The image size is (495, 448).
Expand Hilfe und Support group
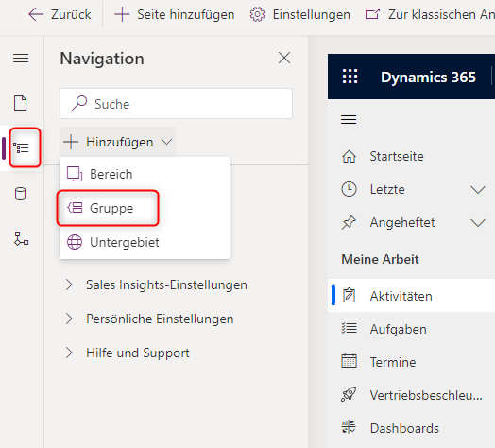click(69, 353)
